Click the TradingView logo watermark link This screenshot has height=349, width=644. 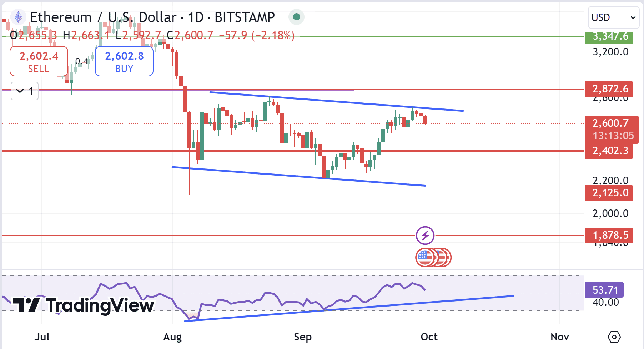(x=84, y=305)
